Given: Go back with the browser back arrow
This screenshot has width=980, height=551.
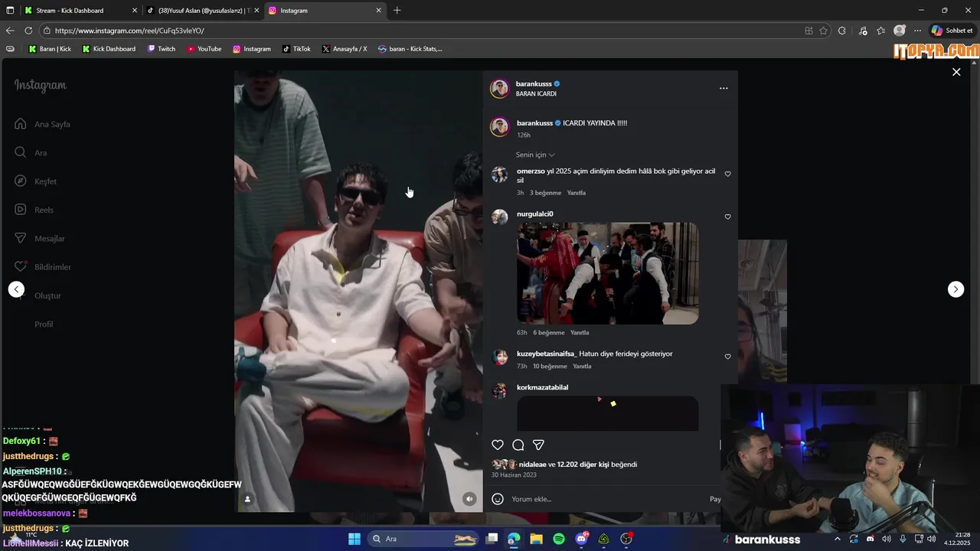Looking at the screenshot, I should click(x=10, y=31).
